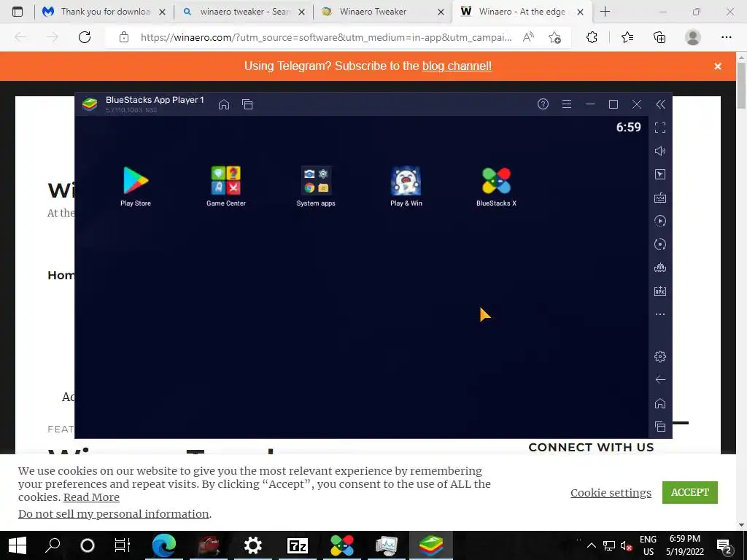This screenshot has width=747, height=560.
Task: Open 'Do not sell my personal information' link
Action: tap(113, 514)
